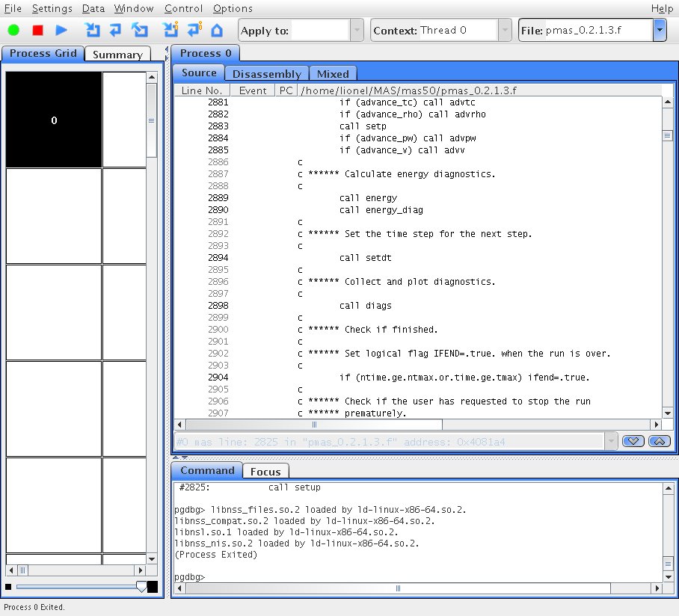Click the blue Continue arrow icon
The height and width of the screenshot is (616, 679).
coord(61,31)
